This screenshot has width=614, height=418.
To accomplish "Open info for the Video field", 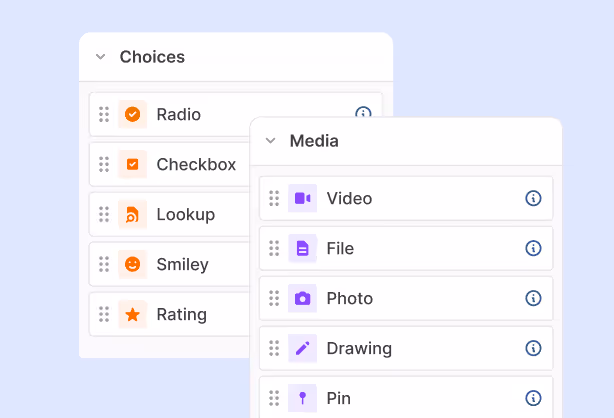I will (x=533, y=198).
